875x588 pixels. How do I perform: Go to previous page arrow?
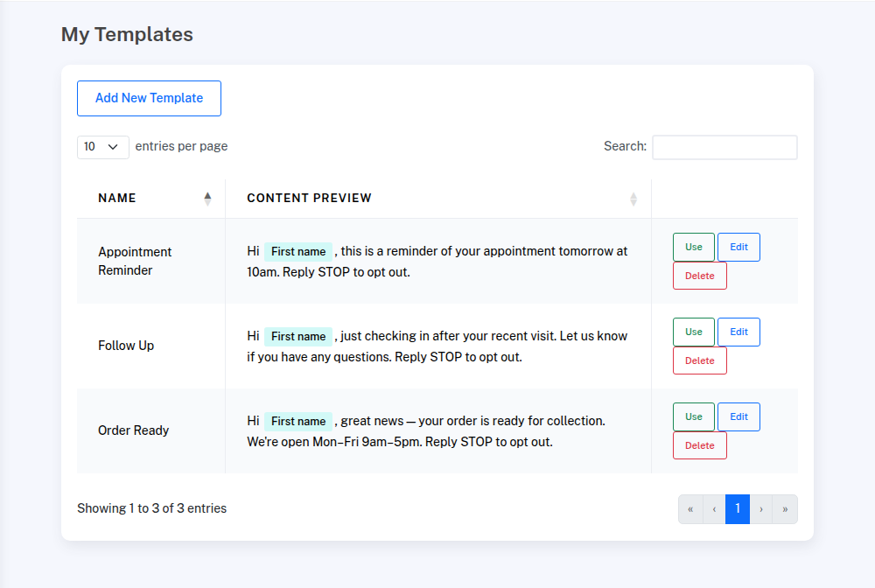[x=714, y=509]
